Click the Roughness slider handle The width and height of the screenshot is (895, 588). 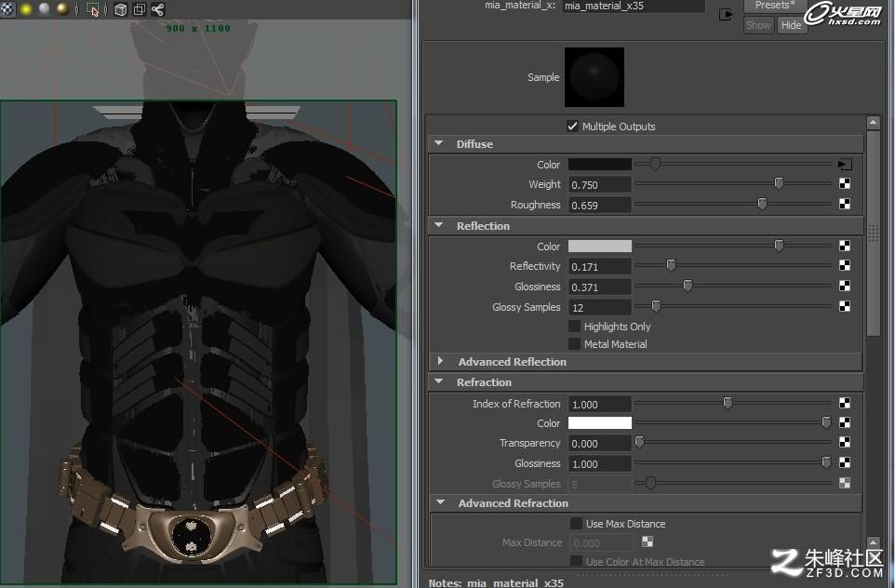[762, 203]
